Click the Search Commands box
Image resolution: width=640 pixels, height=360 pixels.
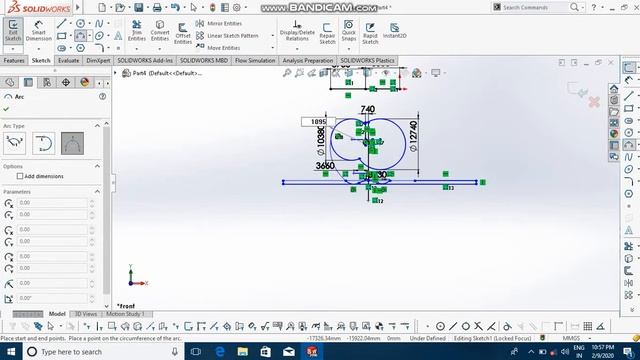[x=531, y=7]
